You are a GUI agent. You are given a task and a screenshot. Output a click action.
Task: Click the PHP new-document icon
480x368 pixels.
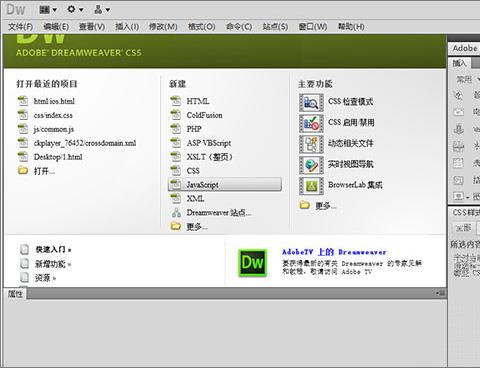pyautogui.click(x=175, y=129)
